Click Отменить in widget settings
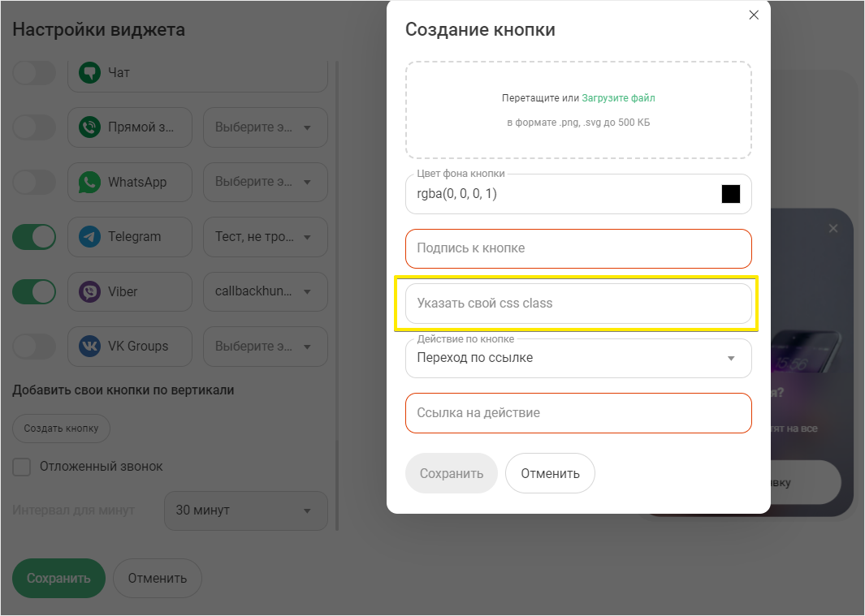Viewport: 865px width, 616px height. pyautogui.click(x=158, y=578)
